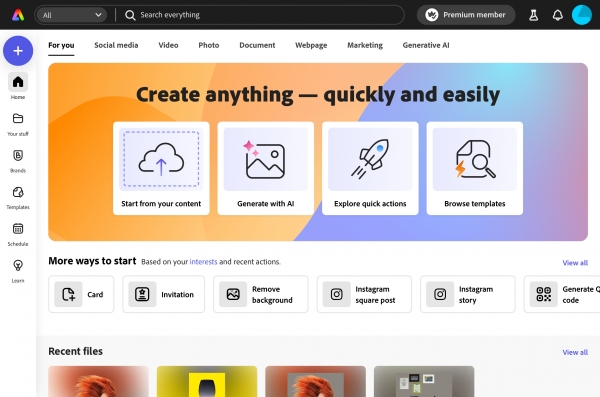
Task: Click the Invitation label text
Action: [178, 294]
